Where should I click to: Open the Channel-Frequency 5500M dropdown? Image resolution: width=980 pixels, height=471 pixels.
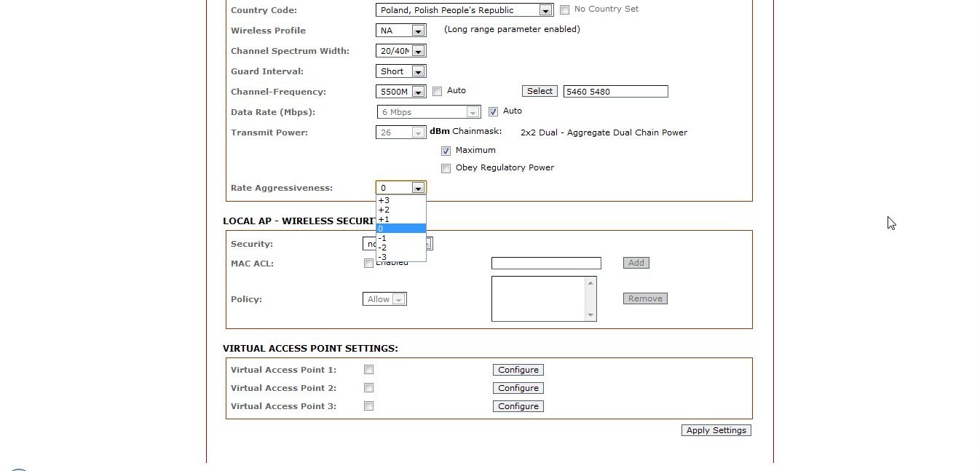(x=400, y=92)
